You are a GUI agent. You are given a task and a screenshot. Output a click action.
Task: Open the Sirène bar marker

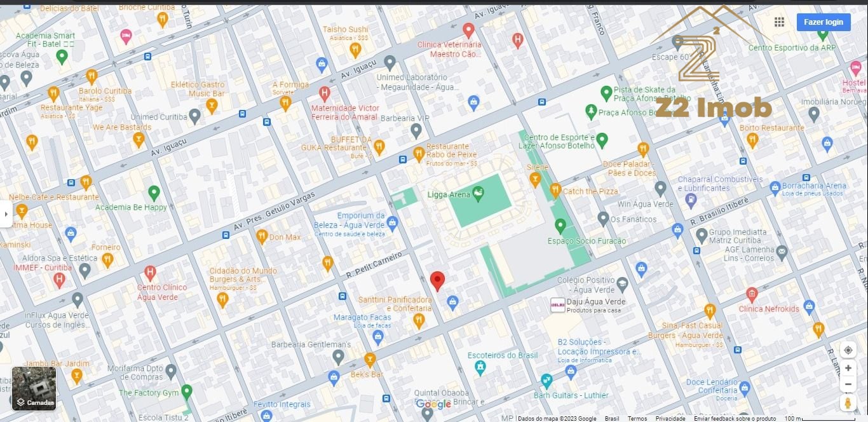tap(535, 180)
